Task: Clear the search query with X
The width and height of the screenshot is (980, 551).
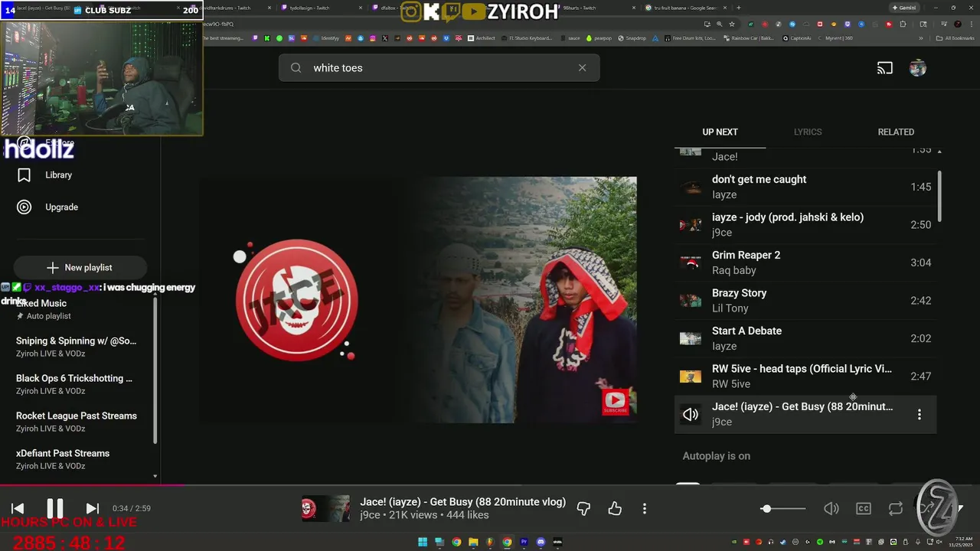Action: [x=582, y=67]
